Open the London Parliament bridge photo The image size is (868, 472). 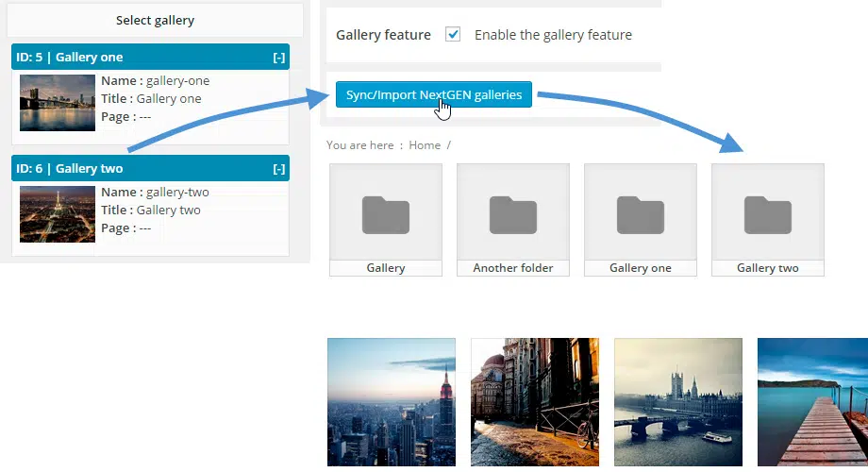tap(678, 402)
